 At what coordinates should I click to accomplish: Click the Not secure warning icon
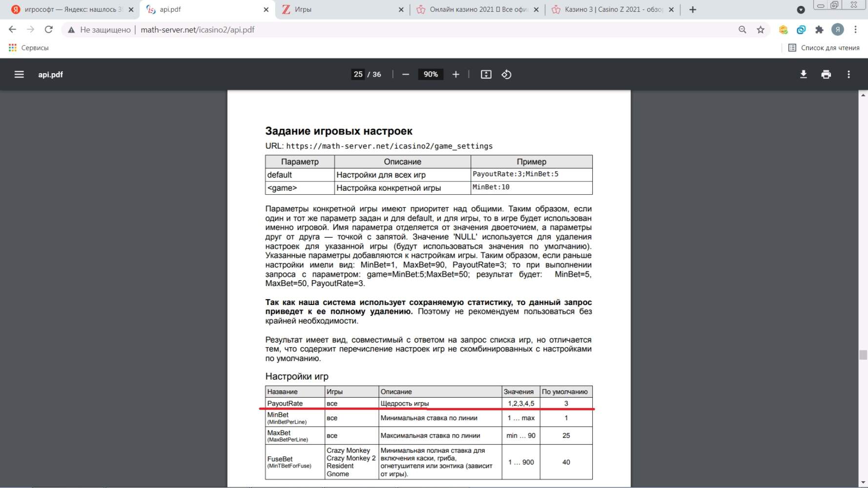[71, 30]
